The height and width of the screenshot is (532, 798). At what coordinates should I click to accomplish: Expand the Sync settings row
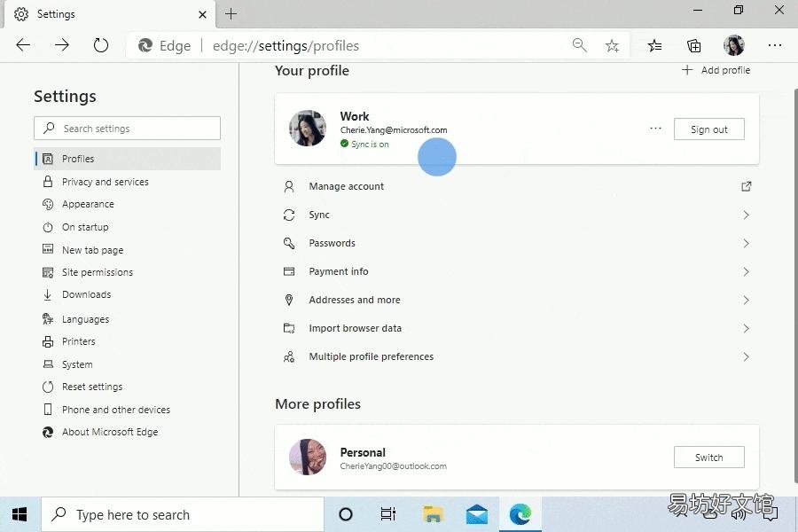pos(517,215)
